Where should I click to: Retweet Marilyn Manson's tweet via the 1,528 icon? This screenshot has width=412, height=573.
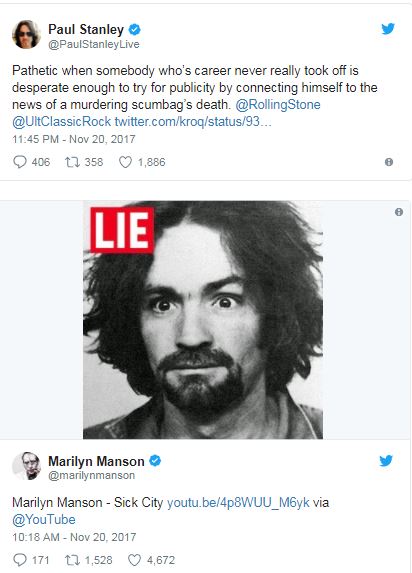72,560
